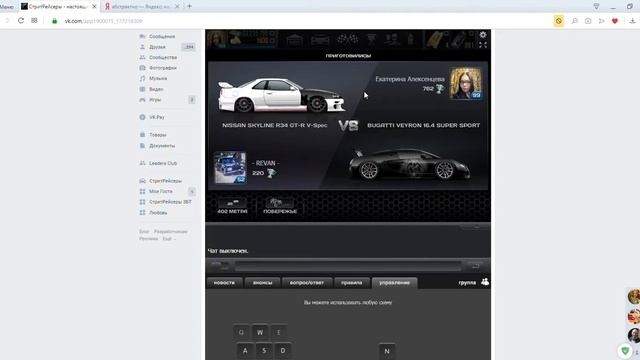This screenshot has width=640, height=360.
Task: Click the yellow blocker extension icon
Action: pyautogui.click(x=559, y=21)
